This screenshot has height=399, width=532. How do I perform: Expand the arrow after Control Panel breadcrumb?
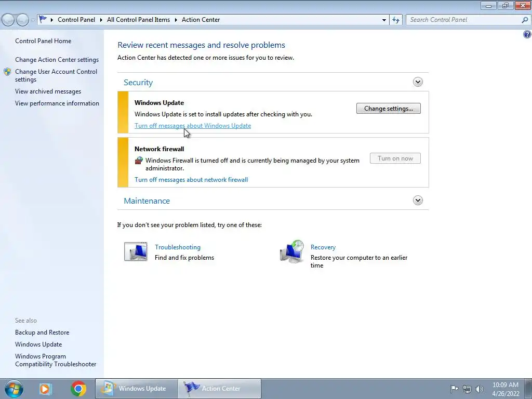(101, 20)
